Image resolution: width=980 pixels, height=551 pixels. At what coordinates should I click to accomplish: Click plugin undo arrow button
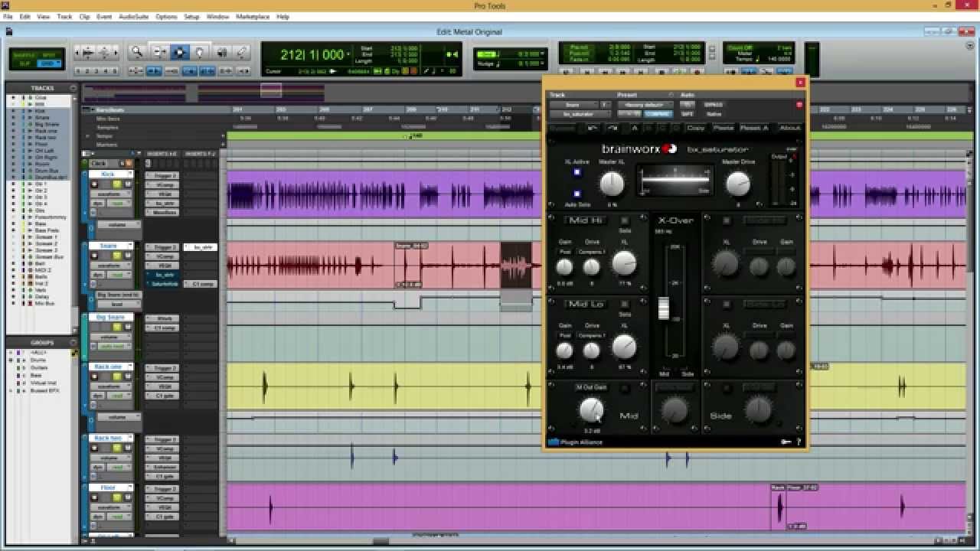coord(594,128)
